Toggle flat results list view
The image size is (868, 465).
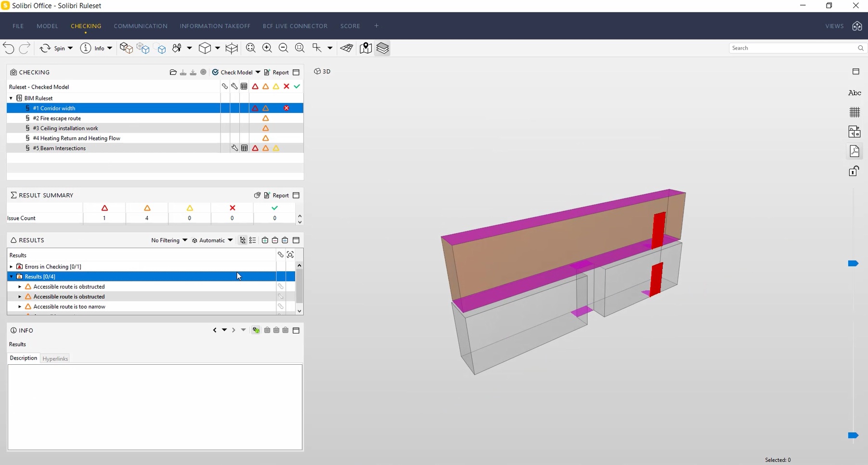point(253,240)
